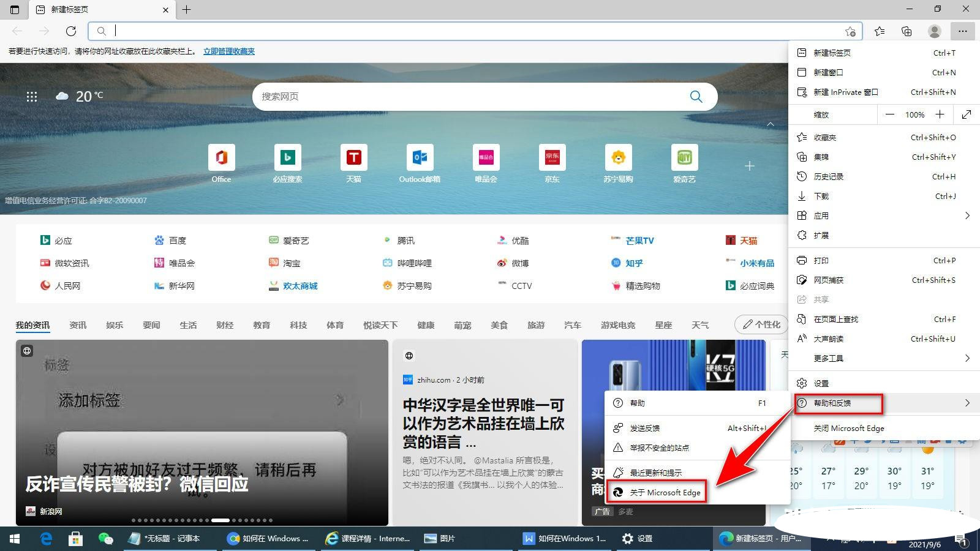This screenshot has height=551, width=980.
Task: Open the vertical tabs icon in title bar
Action: [15, 9]
